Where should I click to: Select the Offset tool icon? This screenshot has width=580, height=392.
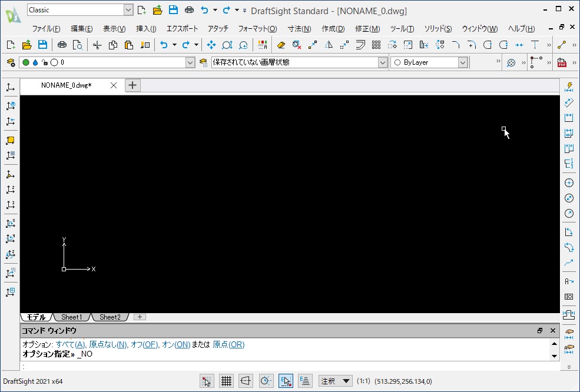pos(360,45)
